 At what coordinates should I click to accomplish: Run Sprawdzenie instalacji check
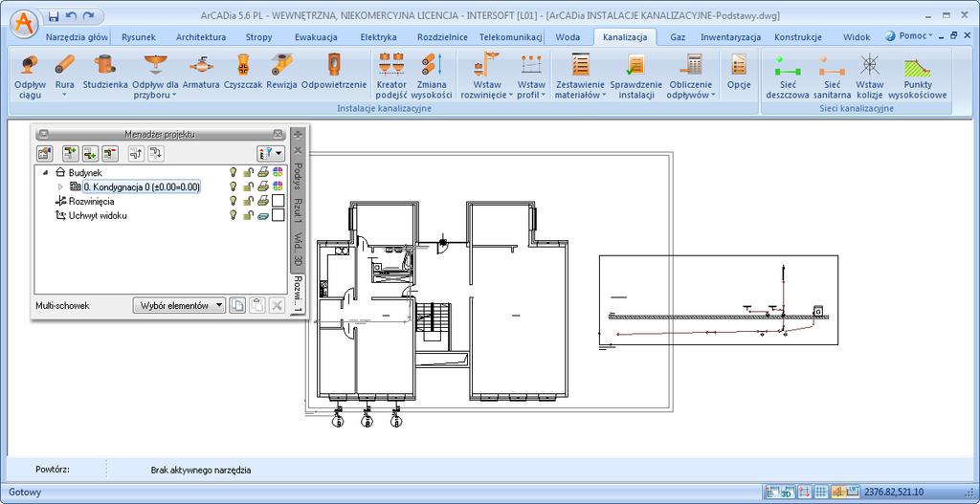tap(635, 77)
